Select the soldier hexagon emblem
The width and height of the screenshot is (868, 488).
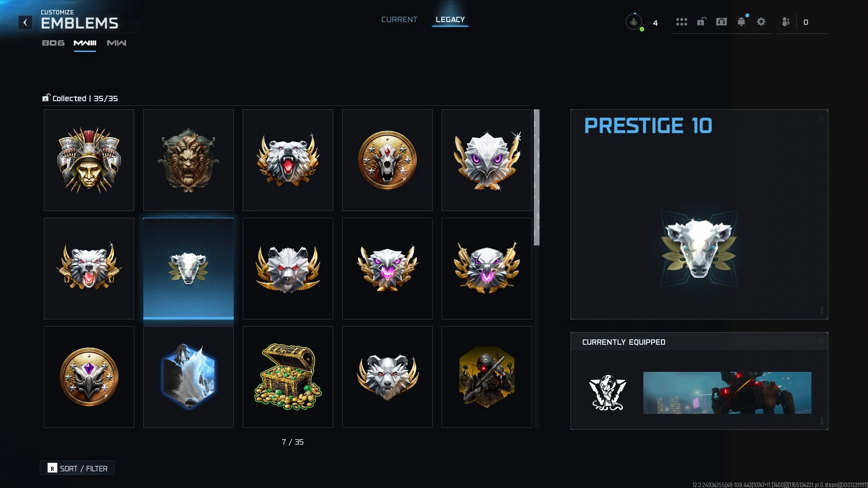(487, 377)
